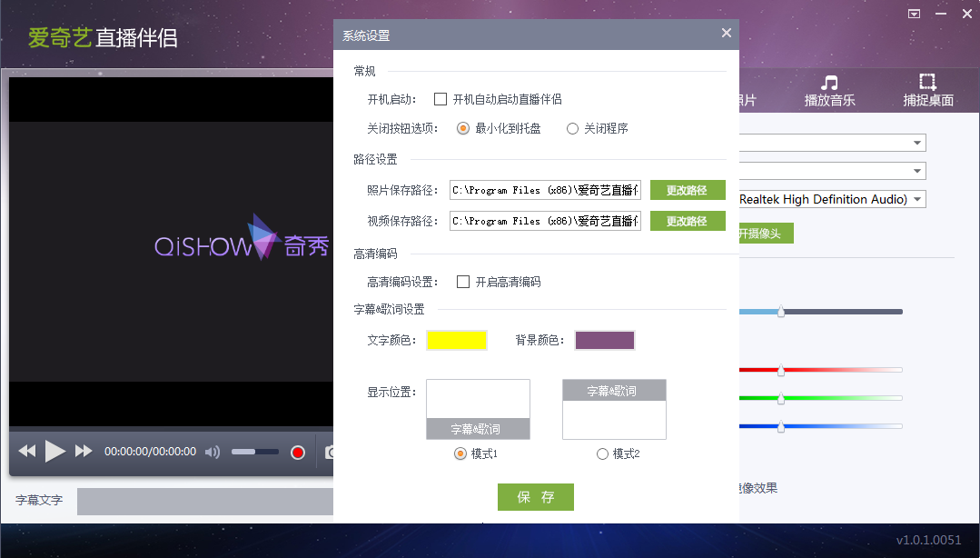
Task: Close the 系统设置 dialog with the X
Action: click(727, 33)
